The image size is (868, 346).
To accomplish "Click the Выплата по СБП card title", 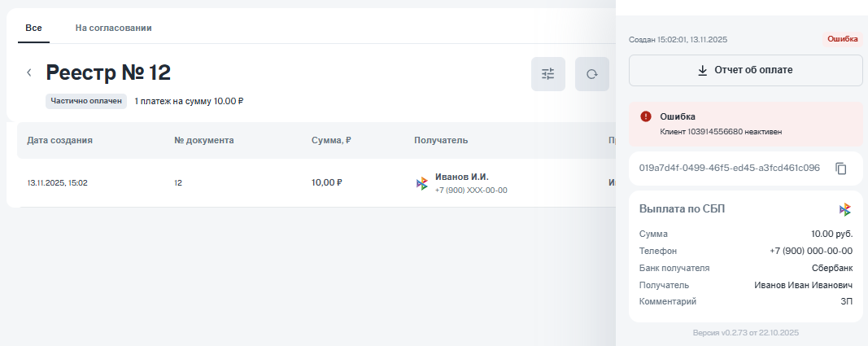I will click(682, 209).
